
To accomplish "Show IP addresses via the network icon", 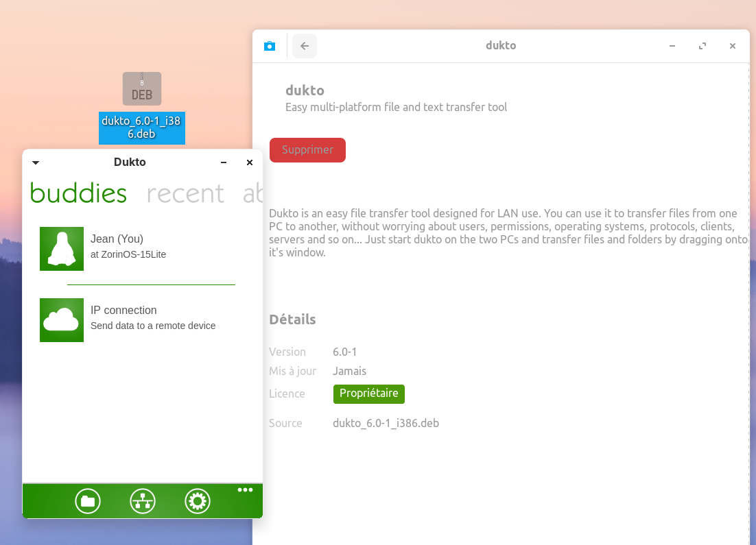I will (x=143, y=501).
